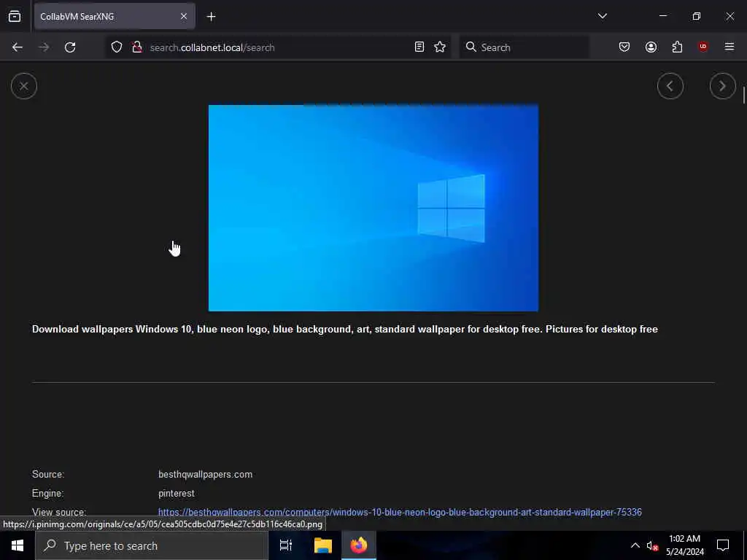Click the Windows 10 wallpaper image

(373, 208)
